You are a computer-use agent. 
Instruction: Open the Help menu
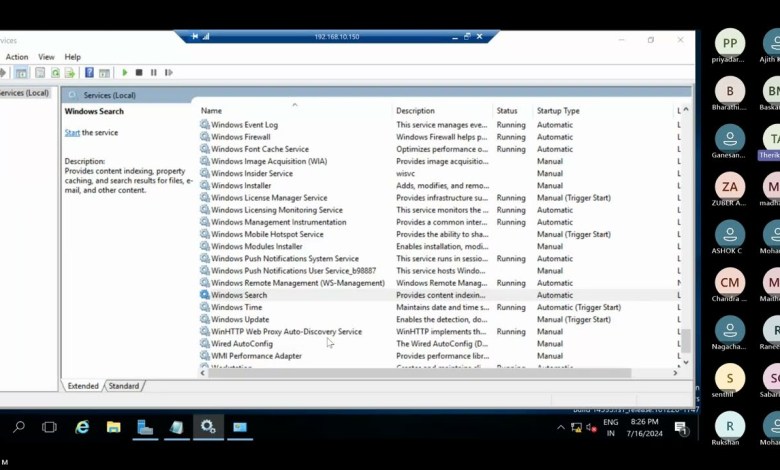coord(73,57)
